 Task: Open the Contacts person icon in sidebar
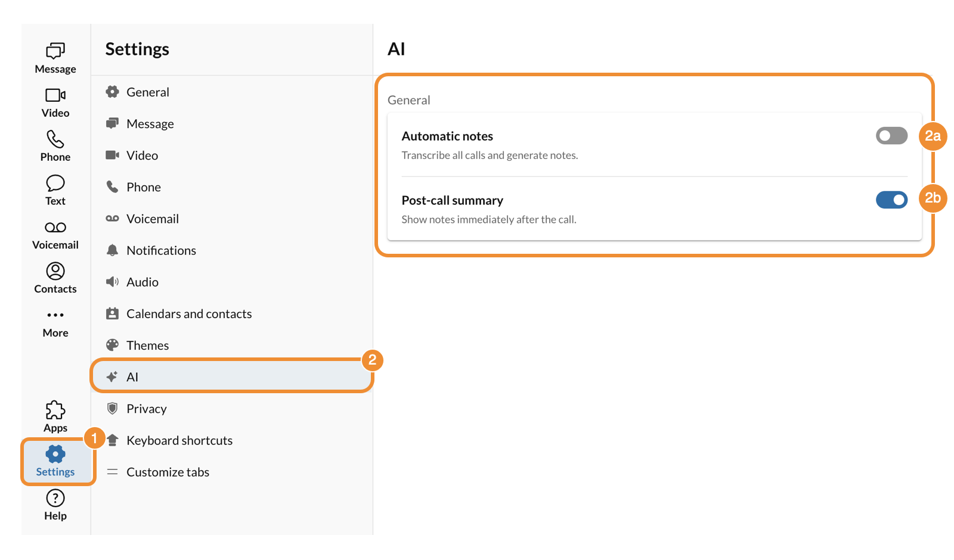[x=55, y=272]
